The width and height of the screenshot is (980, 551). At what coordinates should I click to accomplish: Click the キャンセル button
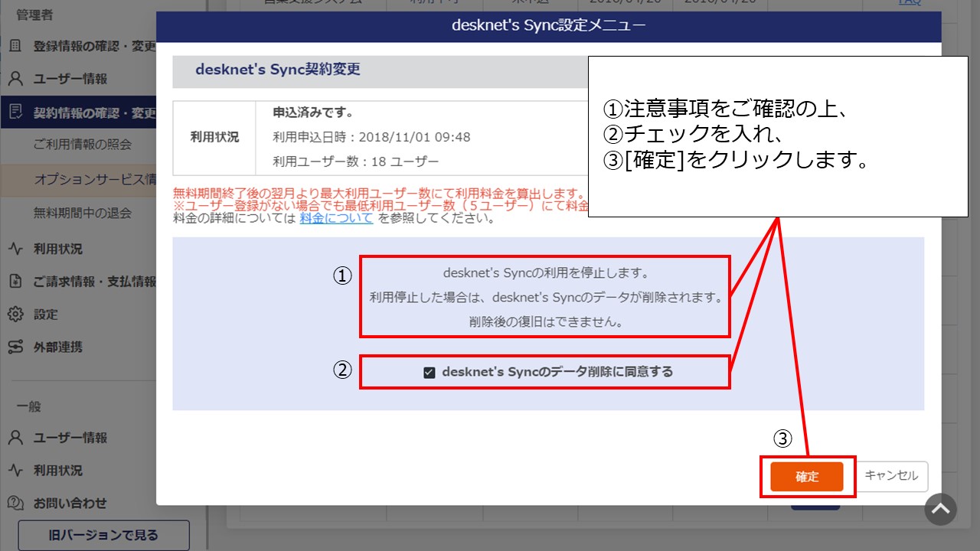tap(891, 476)
